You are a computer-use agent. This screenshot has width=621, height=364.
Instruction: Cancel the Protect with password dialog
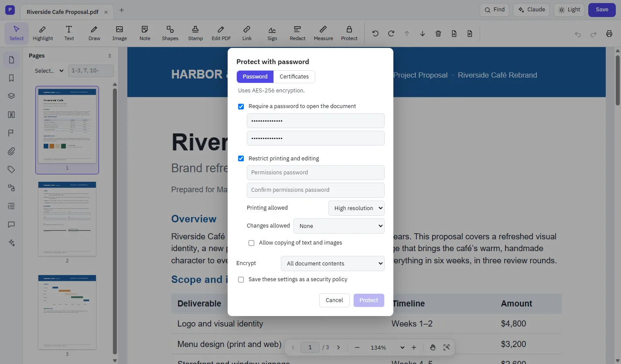tap(334, 300)
